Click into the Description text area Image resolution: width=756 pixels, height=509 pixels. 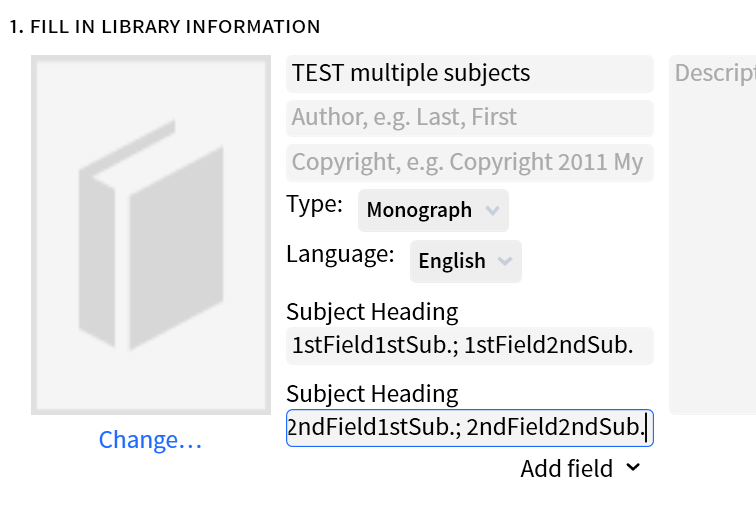point(713,235)
